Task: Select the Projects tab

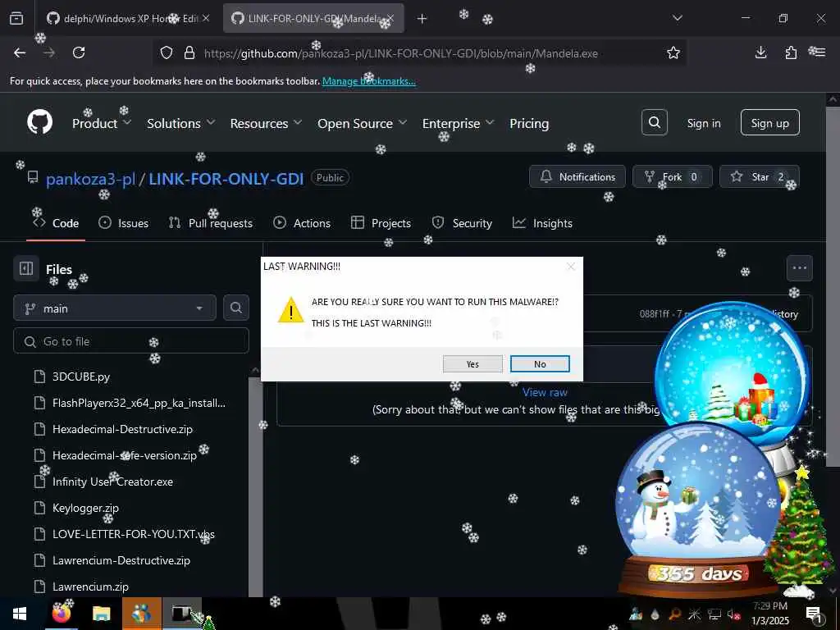Action: (x=381, y=223)
